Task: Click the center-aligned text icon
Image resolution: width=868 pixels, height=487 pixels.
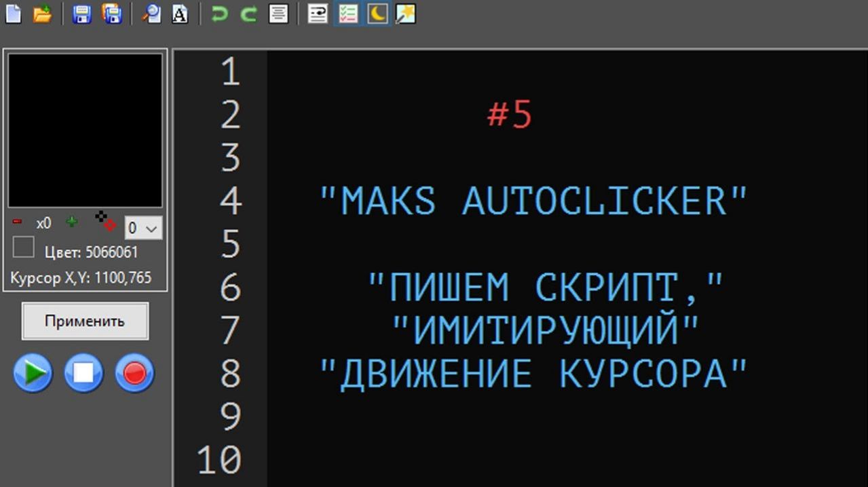Action: 278,14
